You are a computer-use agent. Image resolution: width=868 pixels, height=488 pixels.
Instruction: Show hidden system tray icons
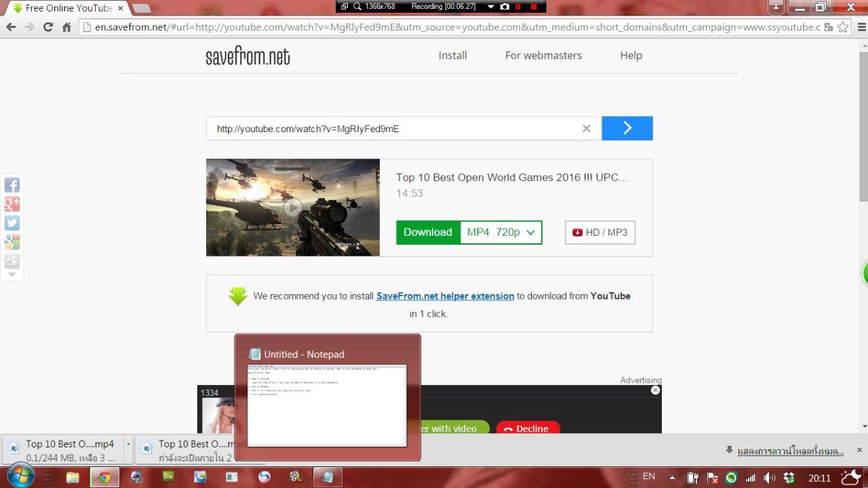pos(672,477)
